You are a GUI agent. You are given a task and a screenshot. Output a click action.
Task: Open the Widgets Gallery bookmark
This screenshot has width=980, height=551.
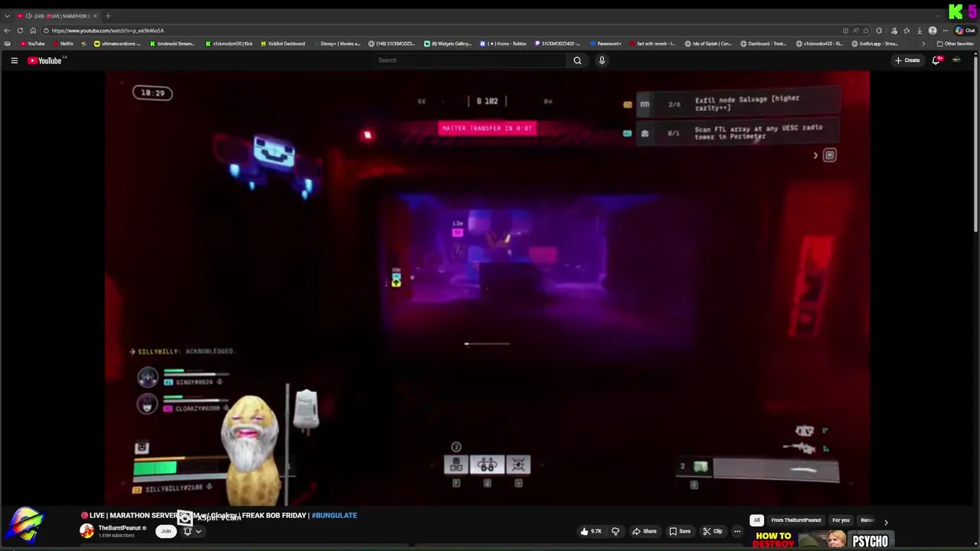coord(448,44)
